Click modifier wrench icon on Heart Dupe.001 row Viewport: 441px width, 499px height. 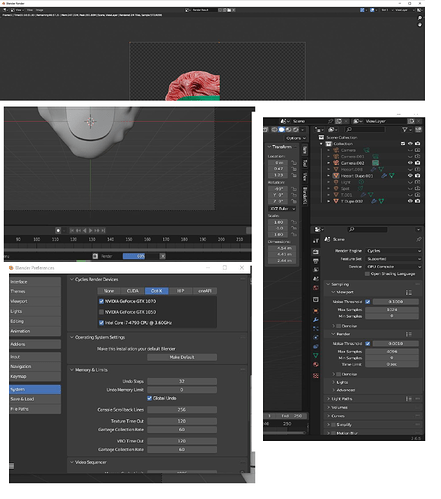pyautogui.click(x=384, y=176)
